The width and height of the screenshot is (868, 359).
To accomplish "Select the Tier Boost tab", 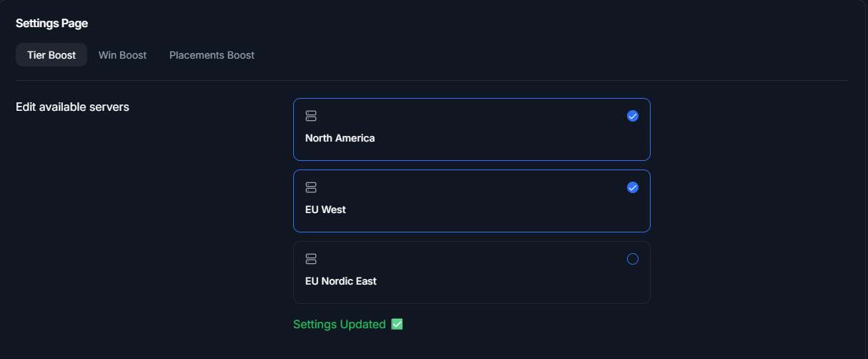I will [x=51, y=55].
